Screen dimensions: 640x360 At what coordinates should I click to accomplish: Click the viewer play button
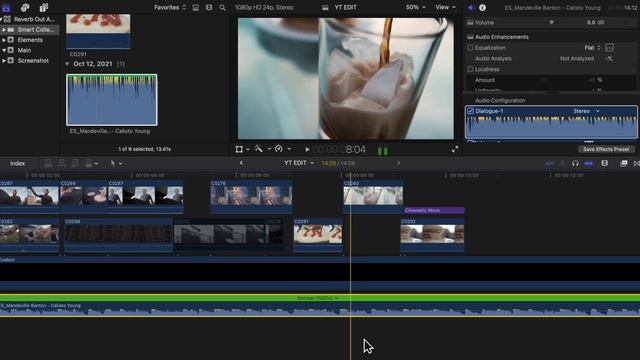point(307,149)
